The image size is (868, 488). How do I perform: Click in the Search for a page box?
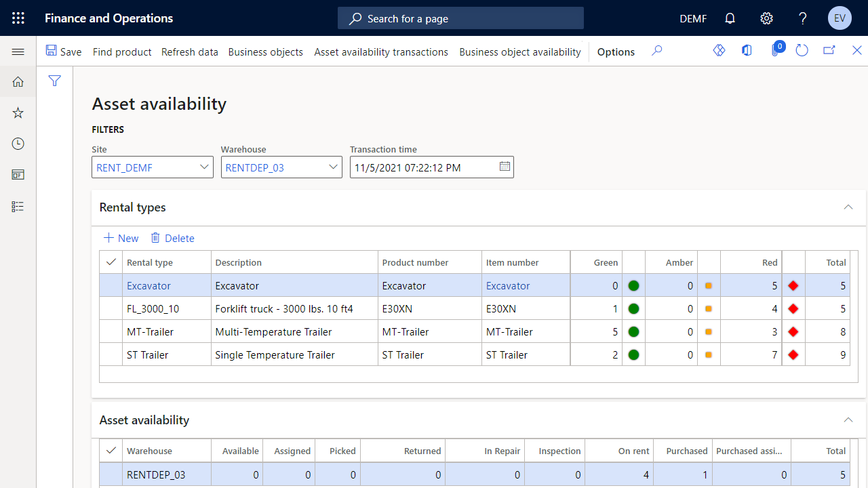[460, 18]
